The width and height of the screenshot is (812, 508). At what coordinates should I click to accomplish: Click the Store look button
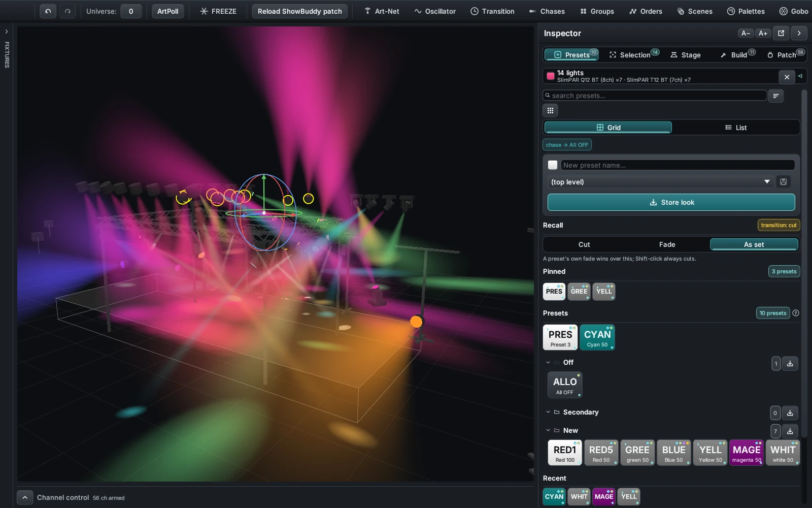[671, 202]
